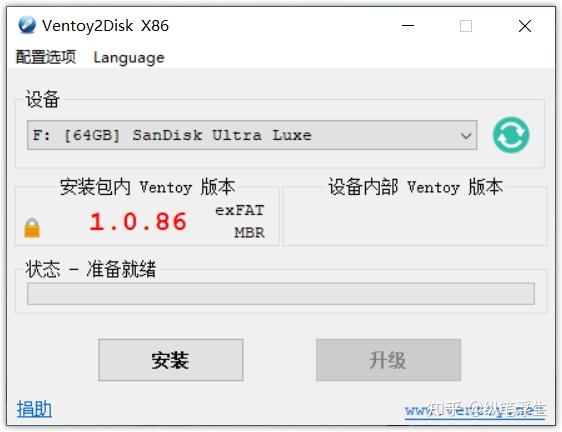The height and width of the screenshot is (432, 562).
Task: Maximize the Ventoy2Disk window
Action: tap(466, 26)
